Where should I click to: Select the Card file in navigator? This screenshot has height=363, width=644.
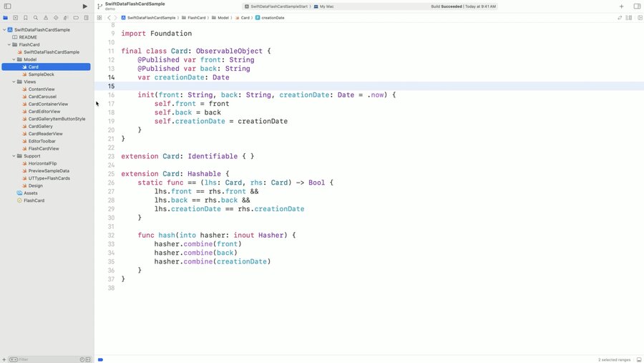pos(46,67)
